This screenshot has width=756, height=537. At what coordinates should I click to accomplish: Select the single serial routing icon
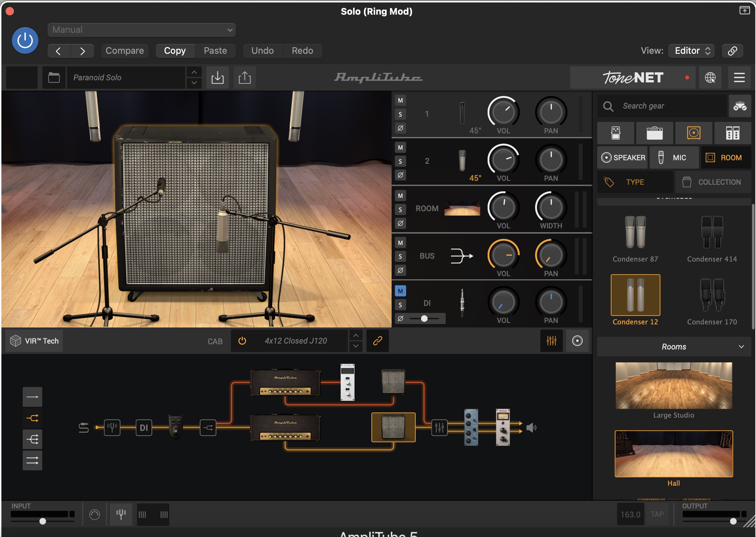tap(32, 397)
